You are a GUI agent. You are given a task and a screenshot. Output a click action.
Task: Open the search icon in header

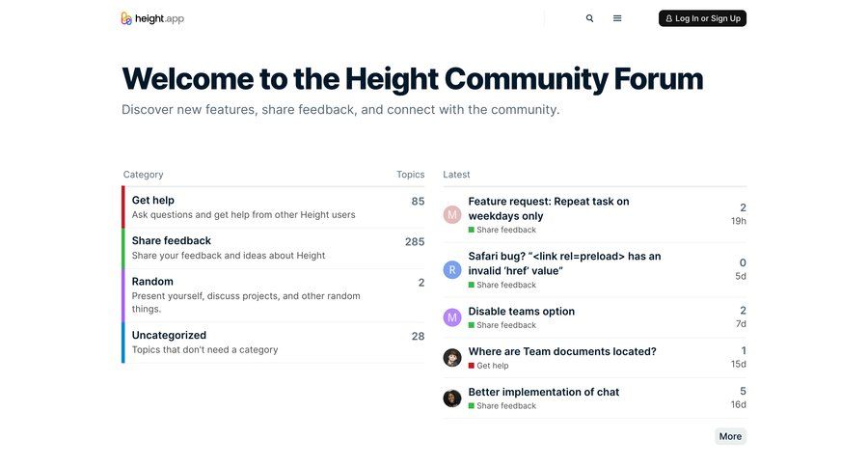[x=589, y=18]
